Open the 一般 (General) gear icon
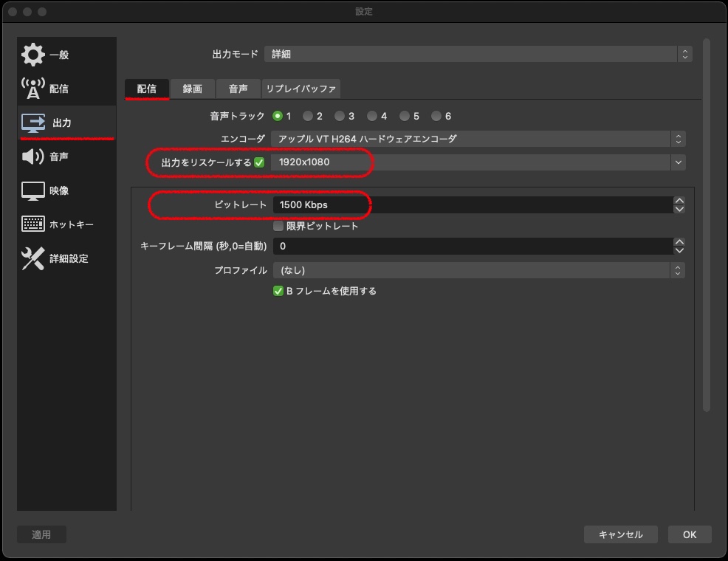 click(x=33, y=55)
